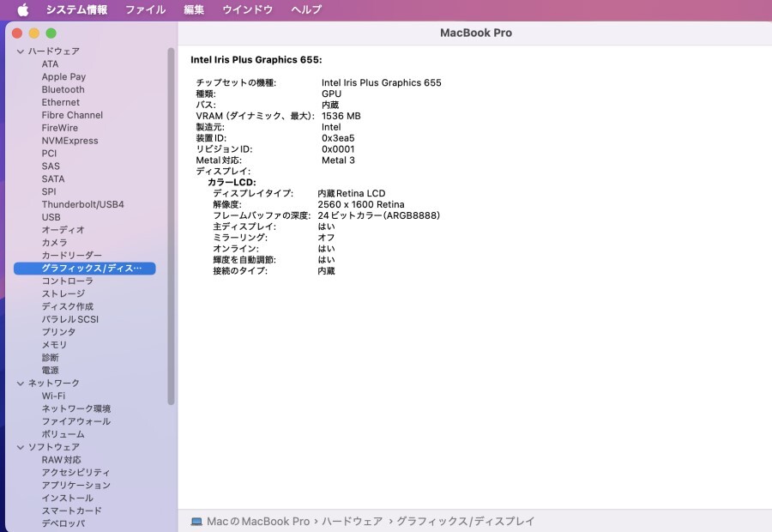Click the Intel Iris Plus Graphics 655 heading
Viewport: 772px width, 532px height.
click(x=256, y=59)
